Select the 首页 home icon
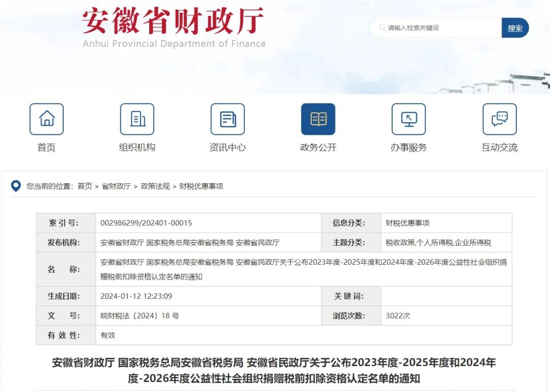The image size is (550, 392). pyautogui.click(x=46, y=119)
